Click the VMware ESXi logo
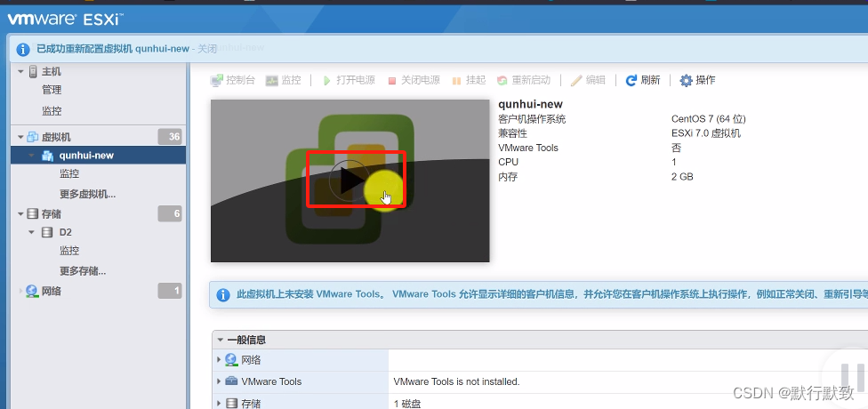868x409 pixels. 65,20
